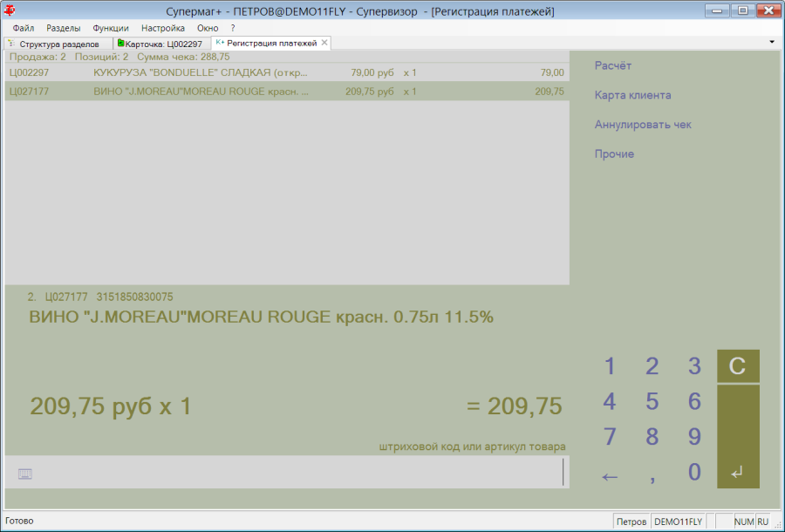Open the Функции menu
785x532 pixels.
[x=111, y=28]
